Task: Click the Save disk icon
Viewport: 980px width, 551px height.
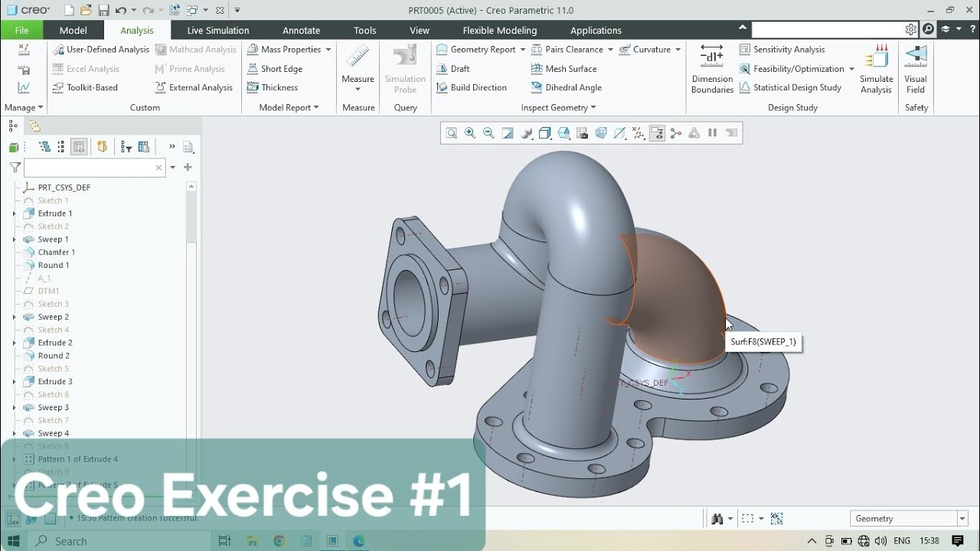Action: pos(103,10)
